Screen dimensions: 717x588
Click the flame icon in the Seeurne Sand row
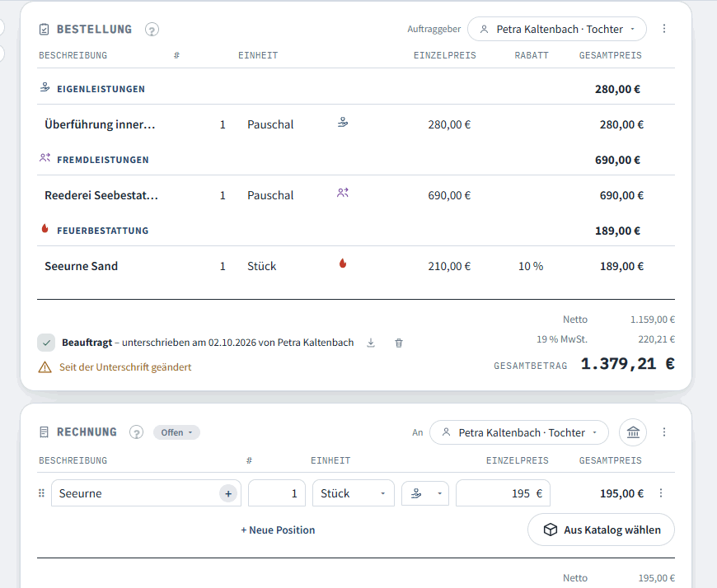point(343,264)
